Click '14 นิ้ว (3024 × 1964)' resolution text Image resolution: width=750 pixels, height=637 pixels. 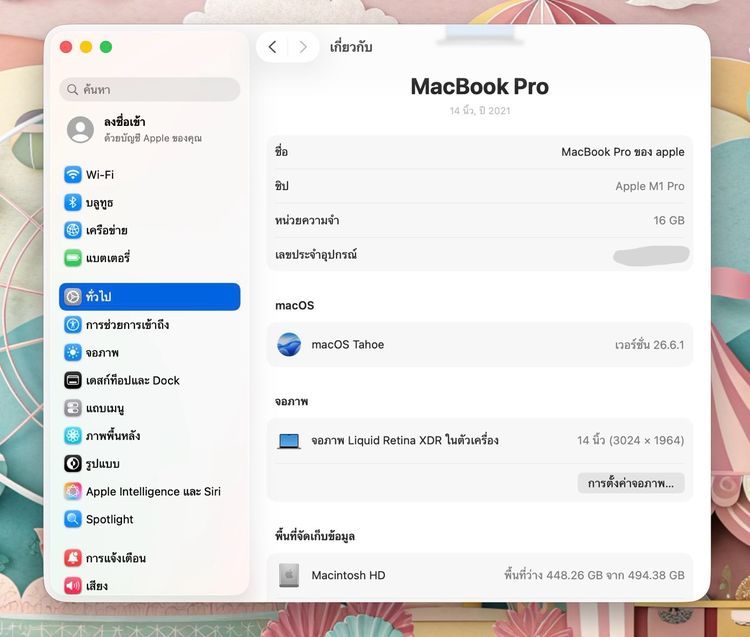coord(630,440)
